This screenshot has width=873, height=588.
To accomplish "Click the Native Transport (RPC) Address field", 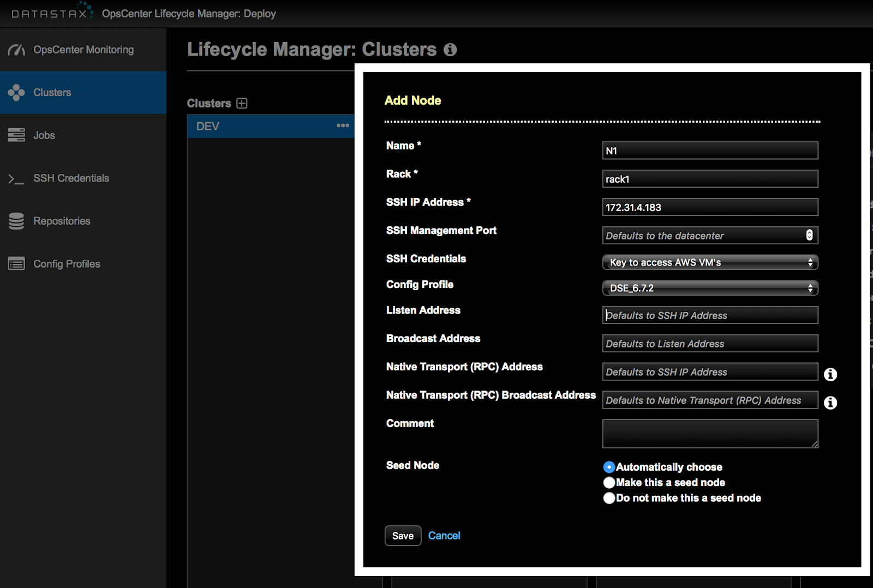I will (710, 372).
